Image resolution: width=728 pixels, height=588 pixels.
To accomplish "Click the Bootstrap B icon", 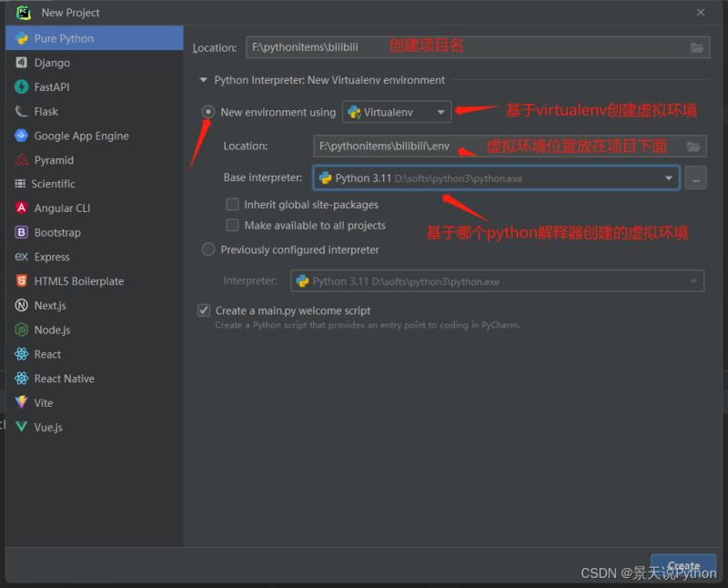I will [x=21, y=232].
